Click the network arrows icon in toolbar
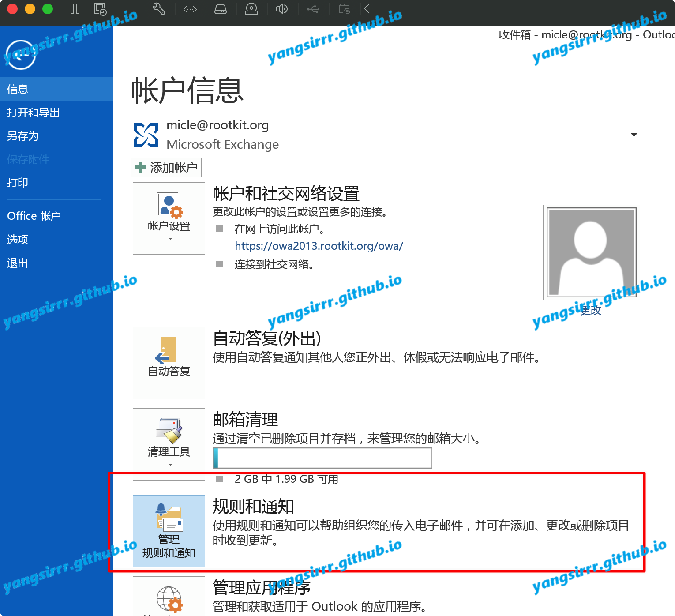 (190, 9)
